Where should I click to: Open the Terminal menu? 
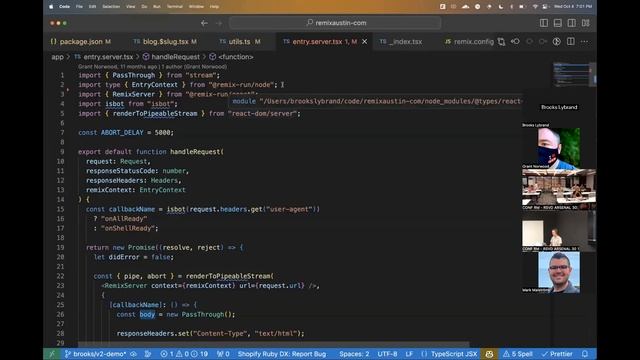point(175,7)
